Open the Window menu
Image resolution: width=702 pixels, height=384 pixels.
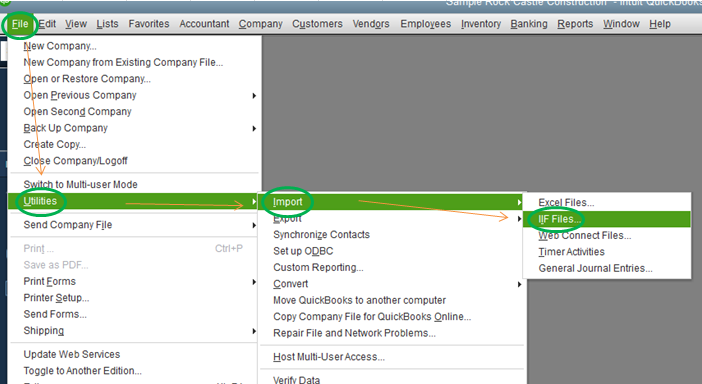pos(621,24)
